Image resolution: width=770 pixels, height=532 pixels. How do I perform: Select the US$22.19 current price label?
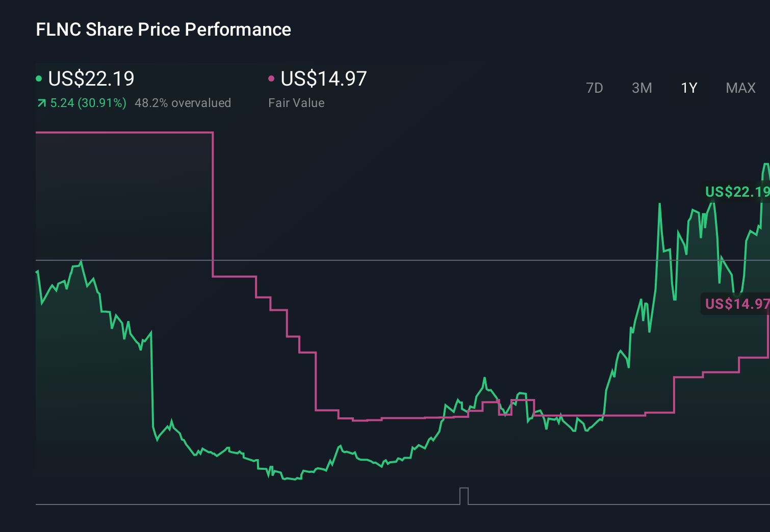tap(90, 79)
